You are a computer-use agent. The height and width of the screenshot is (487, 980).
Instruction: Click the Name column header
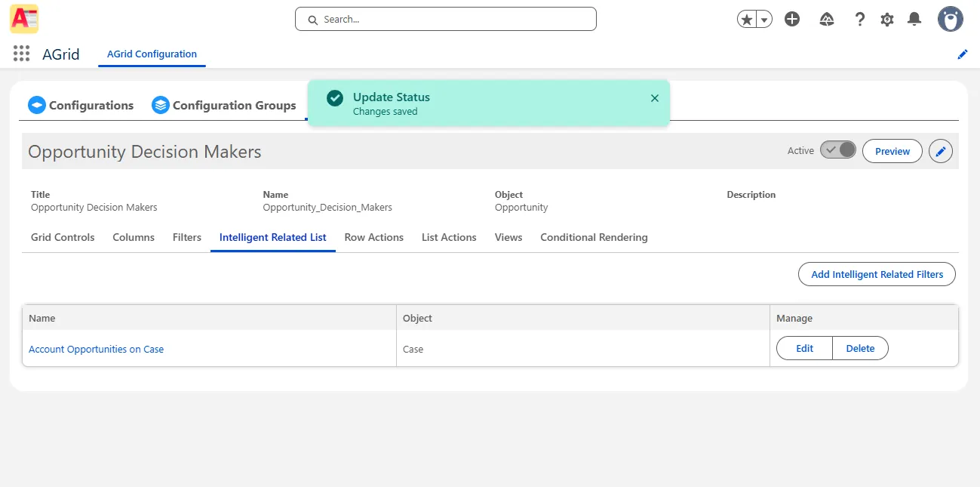pyautogui.click(x=209, y=318)
